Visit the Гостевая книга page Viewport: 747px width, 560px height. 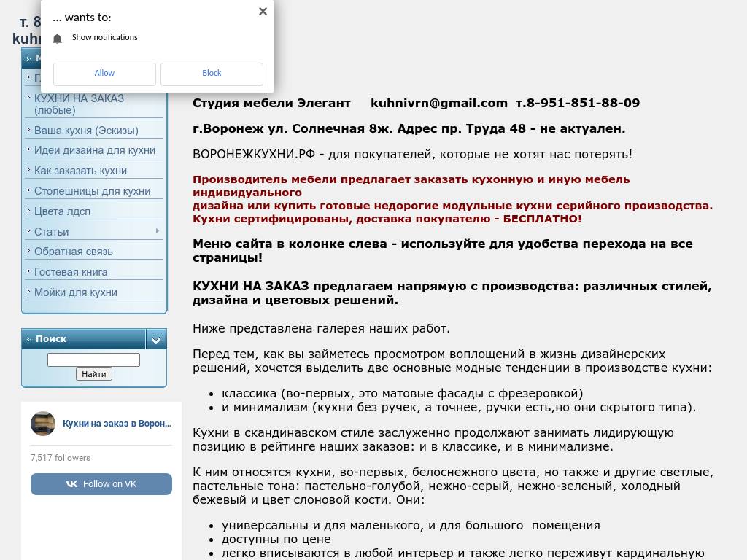(71, 272)
